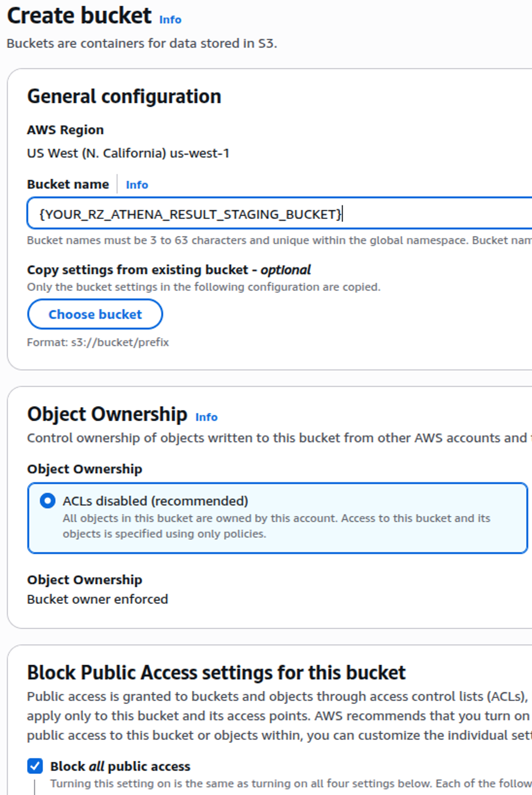Click the General configuration section heading
Viewport: 532px width, 795px height.
click(x=124, y=96)
